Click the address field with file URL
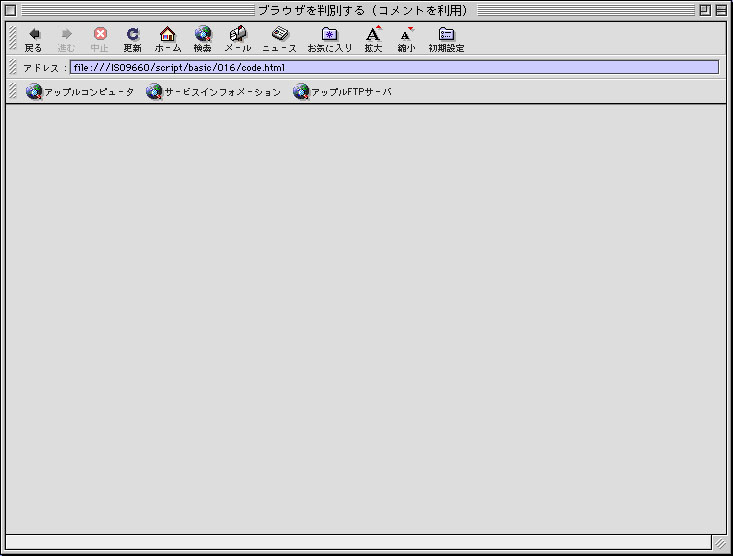Screen dimensions: 733x556 tap(394, 67)
